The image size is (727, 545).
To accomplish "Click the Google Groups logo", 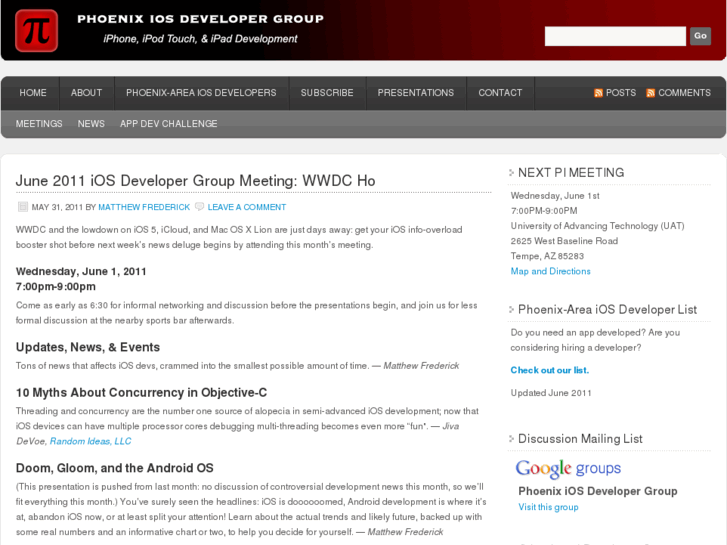I will 568,468.
